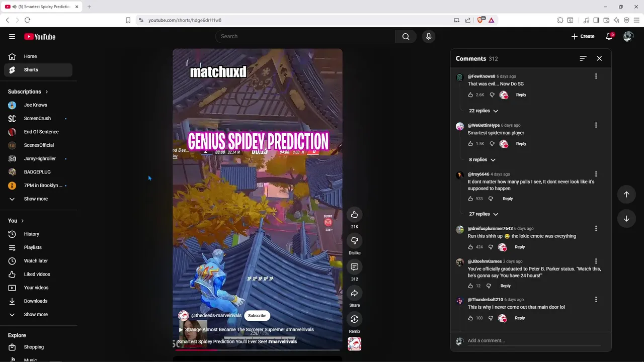This screenshot has height=362, width=644.
Task: Click Brave Shields lion icon
Action: 480,20
